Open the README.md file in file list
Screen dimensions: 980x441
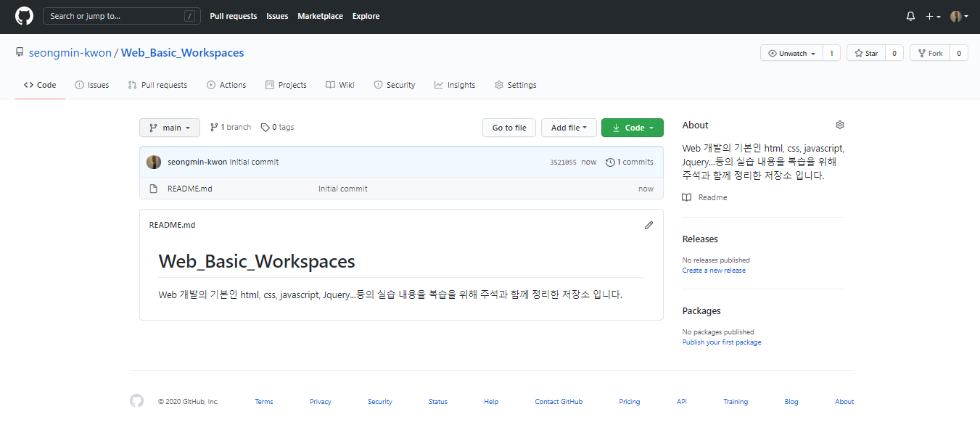click(x=190, y=189)
